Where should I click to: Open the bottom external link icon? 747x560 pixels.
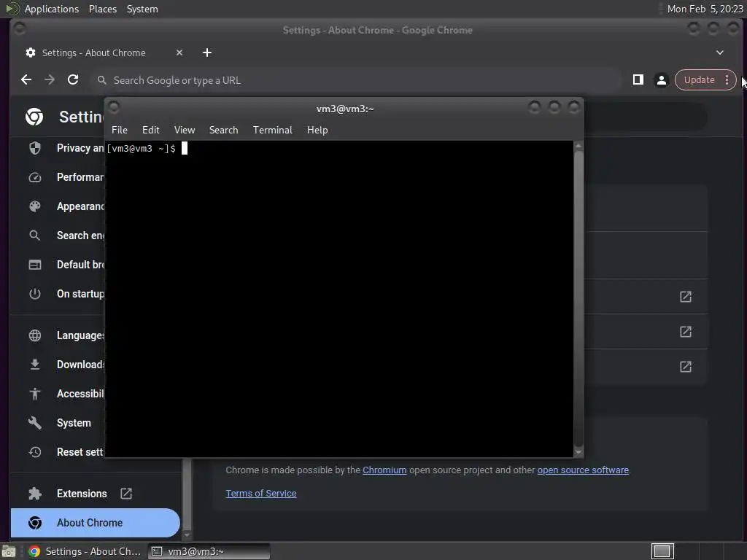pos(686,367)
